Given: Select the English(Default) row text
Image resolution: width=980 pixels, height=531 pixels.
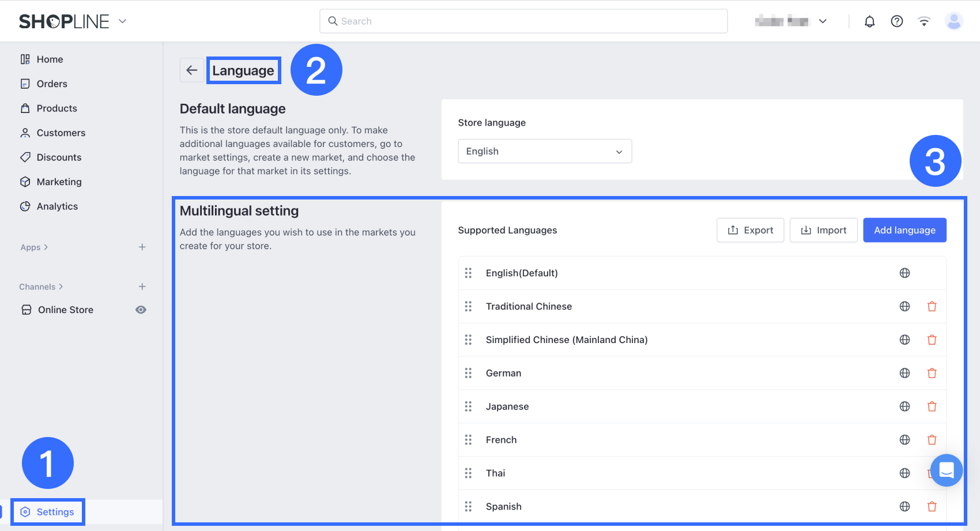Looking at the screenshot, I should [522, 273].
